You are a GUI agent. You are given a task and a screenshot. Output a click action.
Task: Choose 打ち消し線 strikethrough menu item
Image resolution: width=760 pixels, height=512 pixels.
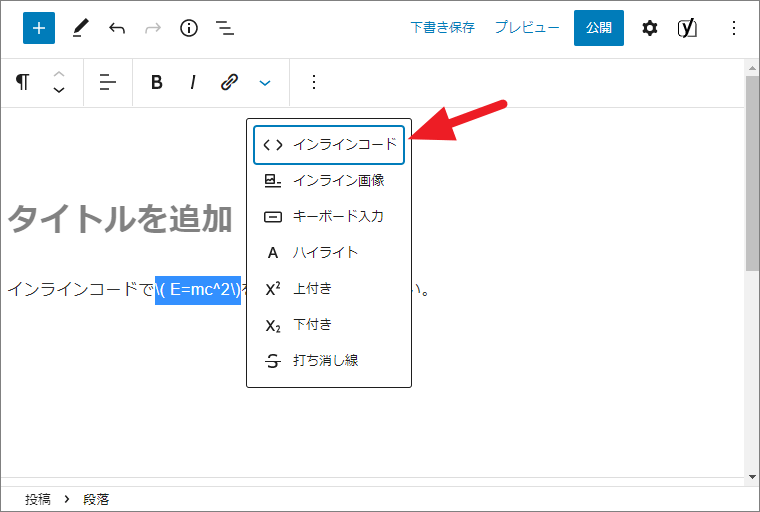(325, 360)
